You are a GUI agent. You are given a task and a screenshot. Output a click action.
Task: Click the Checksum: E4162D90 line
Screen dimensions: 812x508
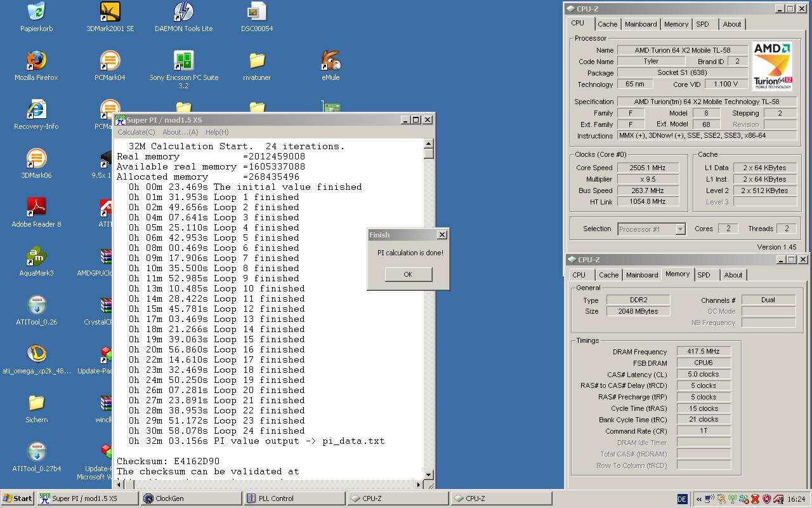pos(168,461)
